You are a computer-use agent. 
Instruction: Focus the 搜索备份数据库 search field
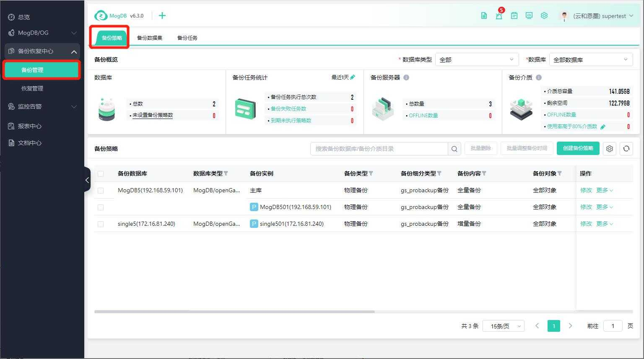point(379,149)
